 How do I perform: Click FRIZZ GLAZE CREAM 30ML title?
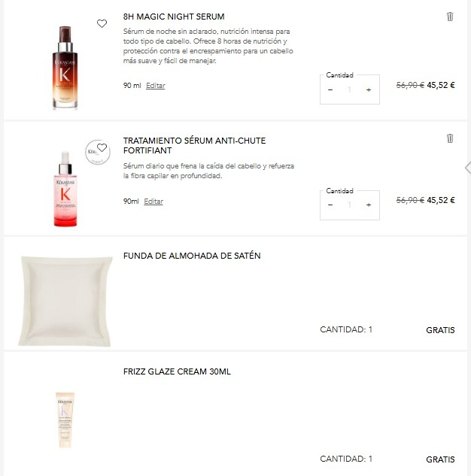177,371
